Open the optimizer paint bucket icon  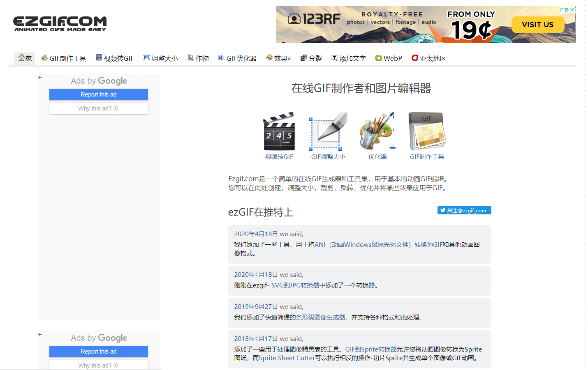coord(377,131)
